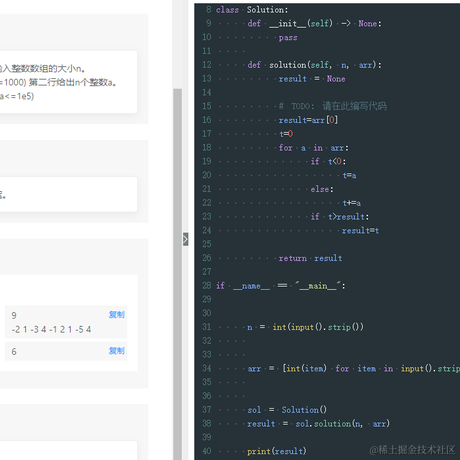Click 'class Solution:' on line 8
The height and width of the screenshot is (460, 460).
[x=252, y=10]
